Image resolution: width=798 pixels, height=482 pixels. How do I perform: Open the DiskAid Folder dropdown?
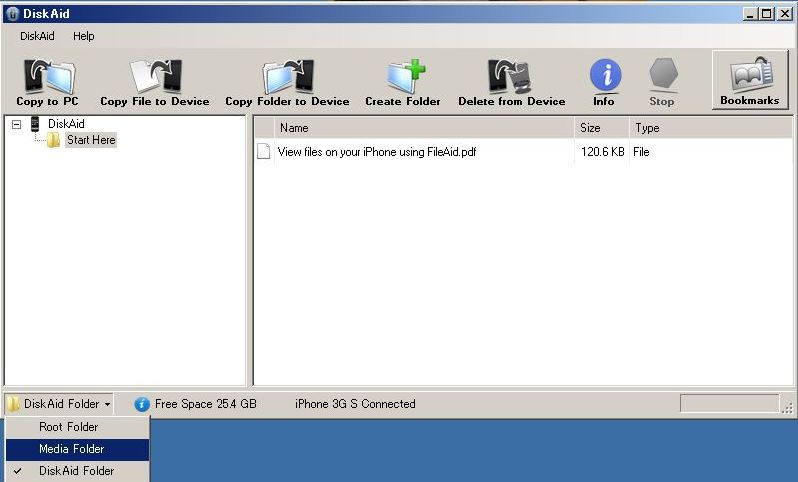click(59, 404)
